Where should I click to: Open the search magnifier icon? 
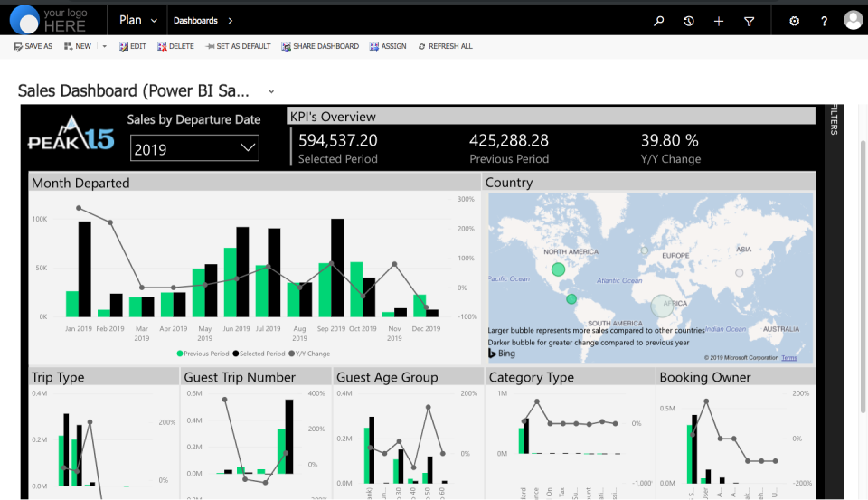(x=659, y=21)
